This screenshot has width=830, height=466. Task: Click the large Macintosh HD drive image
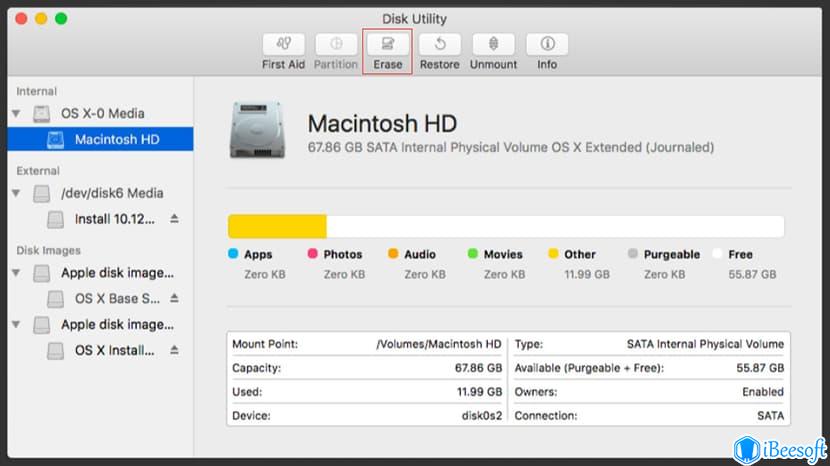pos(257,130)
